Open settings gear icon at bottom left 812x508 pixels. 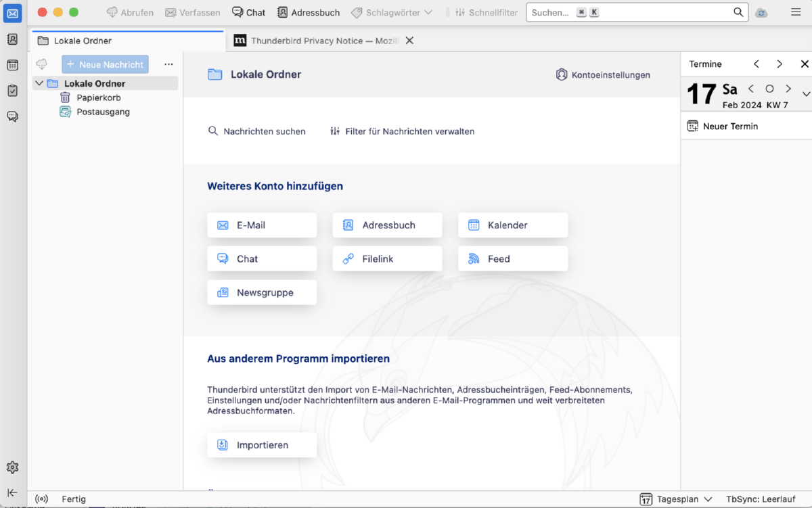point(12,467)
